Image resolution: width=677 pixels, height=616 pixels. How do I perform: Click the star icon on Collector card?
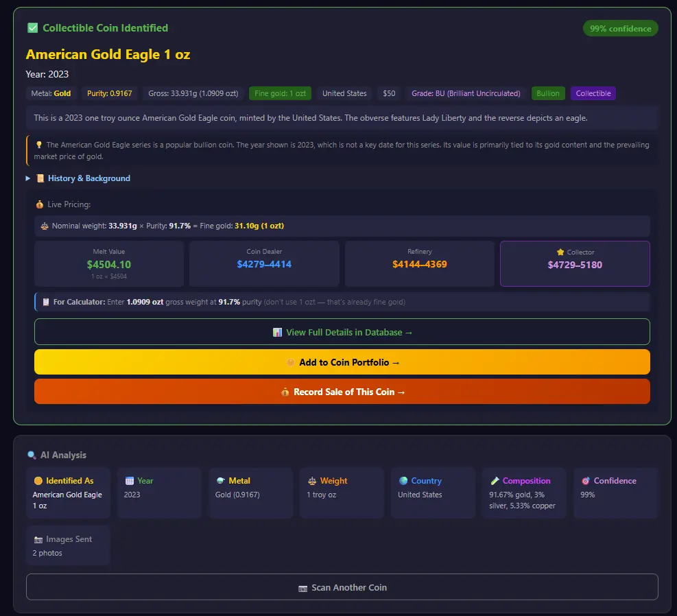pyautogui.click(x=560, y=252)
